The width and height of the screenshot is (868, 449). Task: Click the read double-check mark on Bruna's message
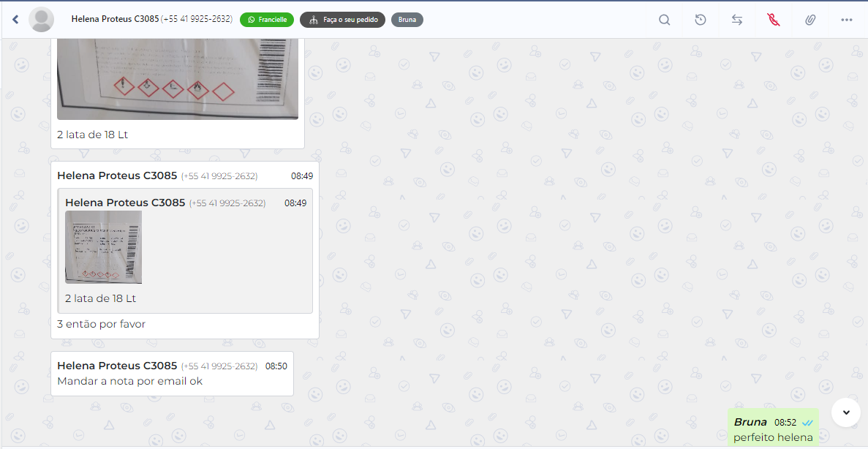(x=807, y=423)
